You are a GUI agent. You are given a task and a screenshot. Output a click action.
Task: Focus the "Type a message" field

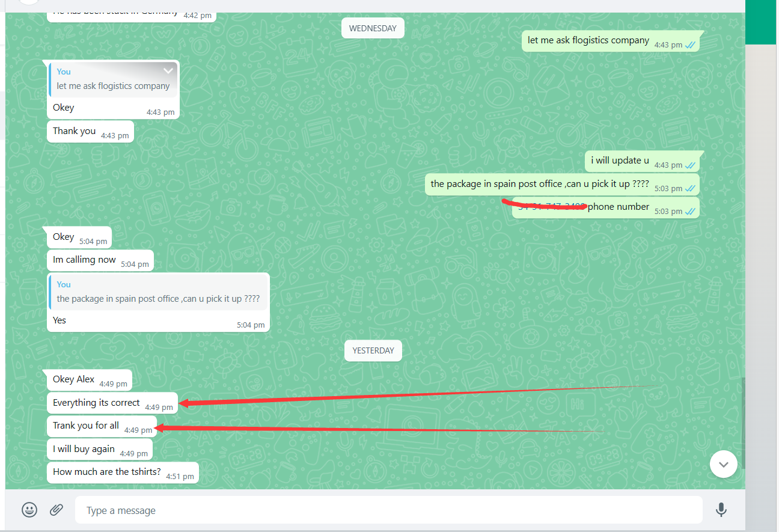(x=388, y=510)
